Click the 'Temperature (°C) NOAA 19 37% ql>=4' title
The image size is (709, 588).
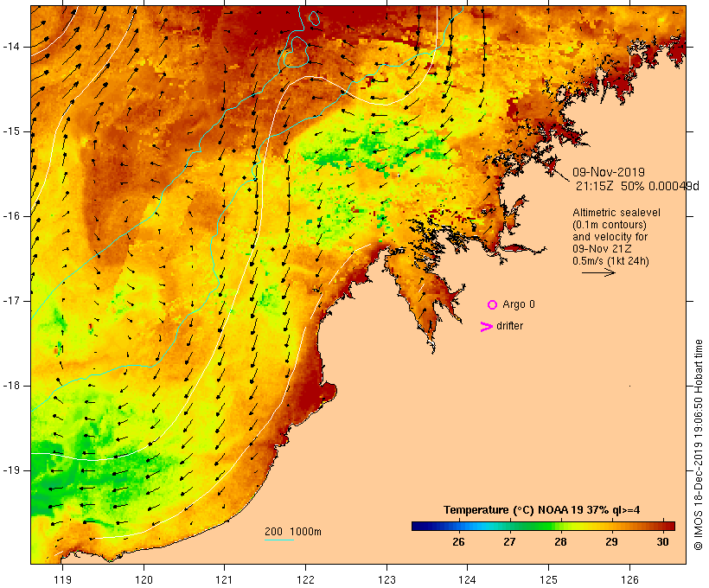(x=542, y=510)
